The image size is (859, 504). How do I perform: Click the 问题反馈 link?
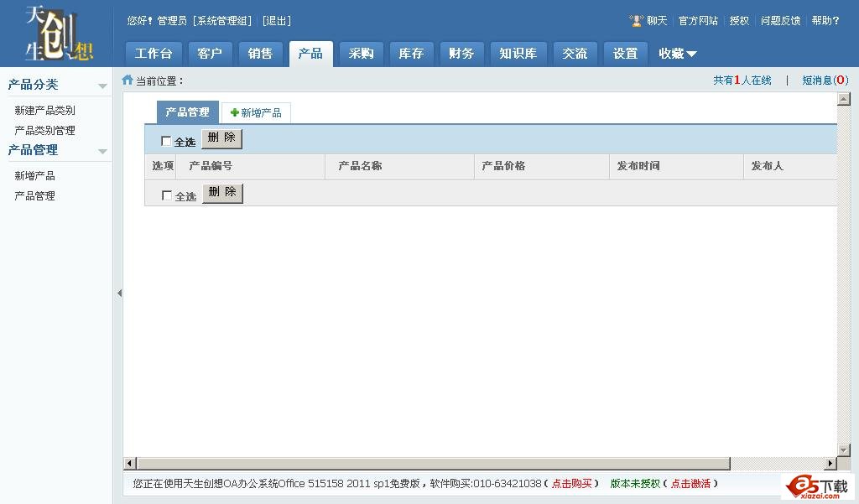point(780,21)
